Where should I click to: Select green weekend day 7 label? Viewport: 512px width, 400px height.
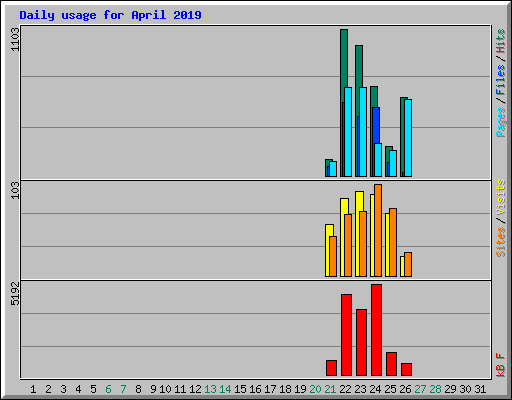click(123, 389)
